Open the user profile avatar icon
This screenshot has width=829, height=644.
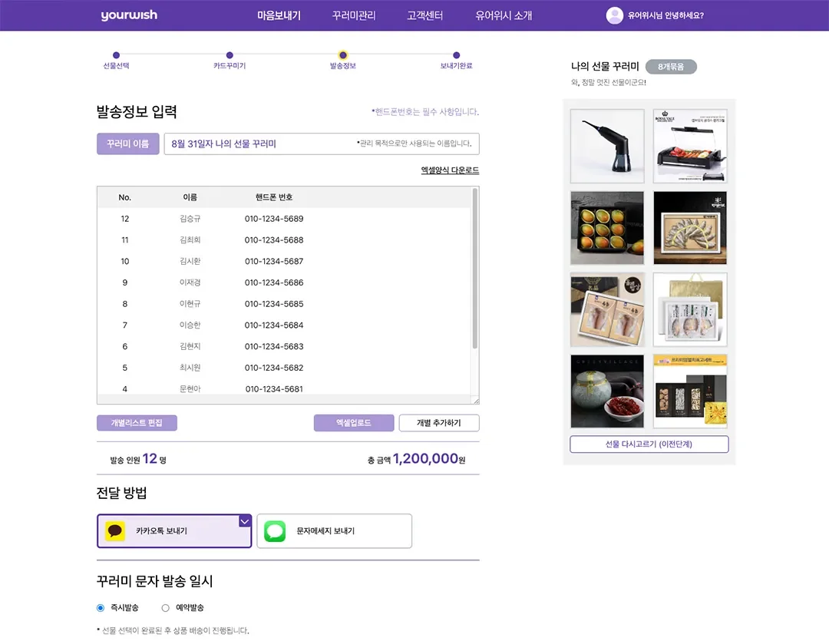point(614,15)
